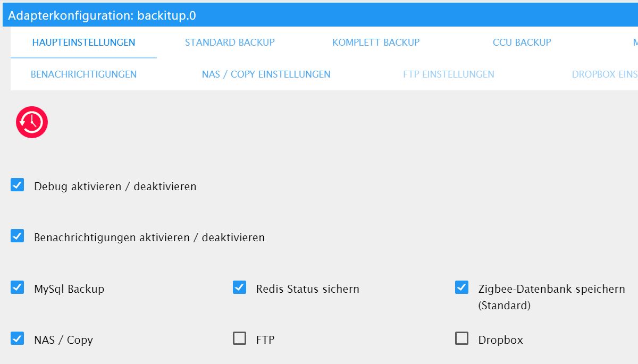This screenshot has width=638, height=364.
Task: Select the partially visible Dropbox settings tab
Action: (605, 74)
